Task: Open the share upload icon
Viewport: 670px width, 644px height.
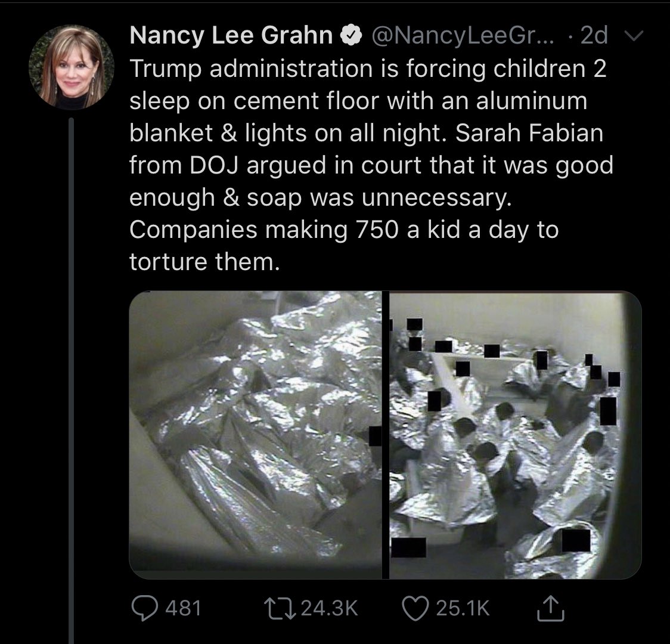Action: tap(550, 608)
